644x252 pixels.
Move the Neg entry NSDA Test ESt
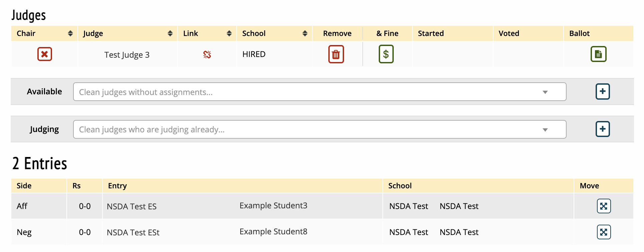604,232
